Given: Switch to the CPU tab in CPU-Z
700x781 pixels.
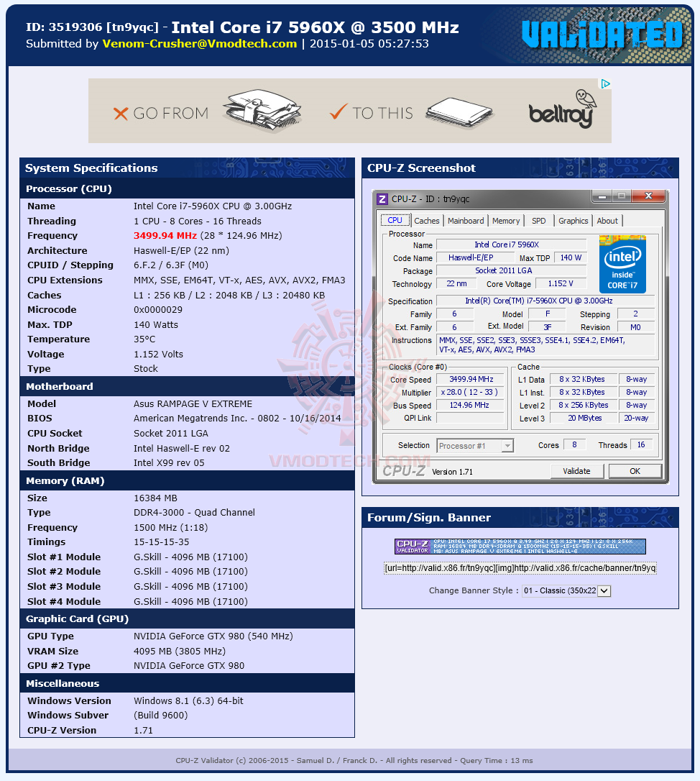Looking at the screenshot, I should tap(395, 220).
